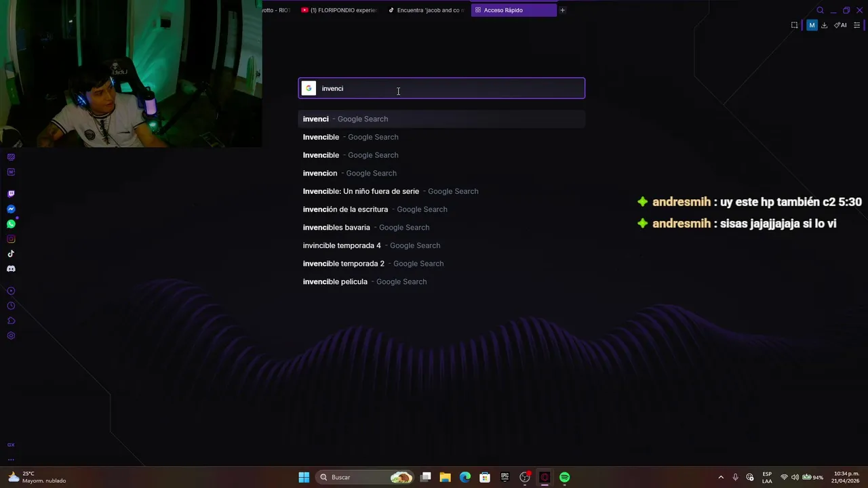Open Epic Games Launcher from taskbar
Viewport: 868px width, 488px height.
click(505, 477)
